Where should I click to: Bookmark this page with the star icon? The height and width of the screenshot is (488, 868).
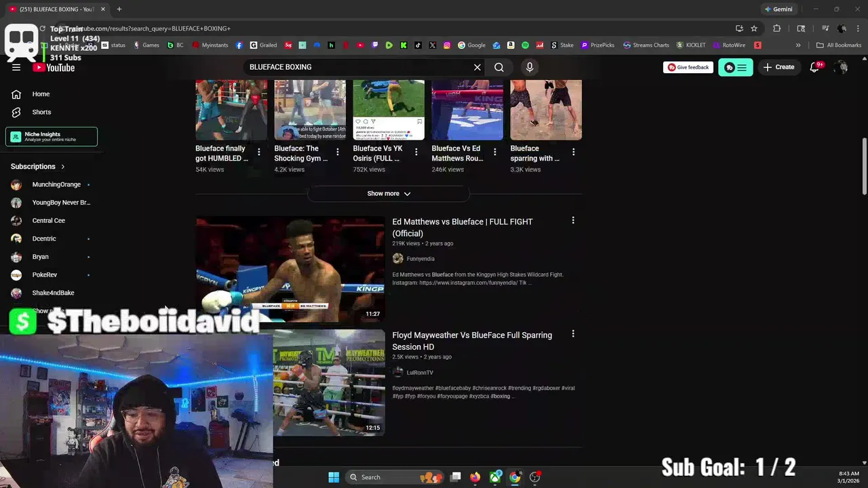[x=754, y=28]
